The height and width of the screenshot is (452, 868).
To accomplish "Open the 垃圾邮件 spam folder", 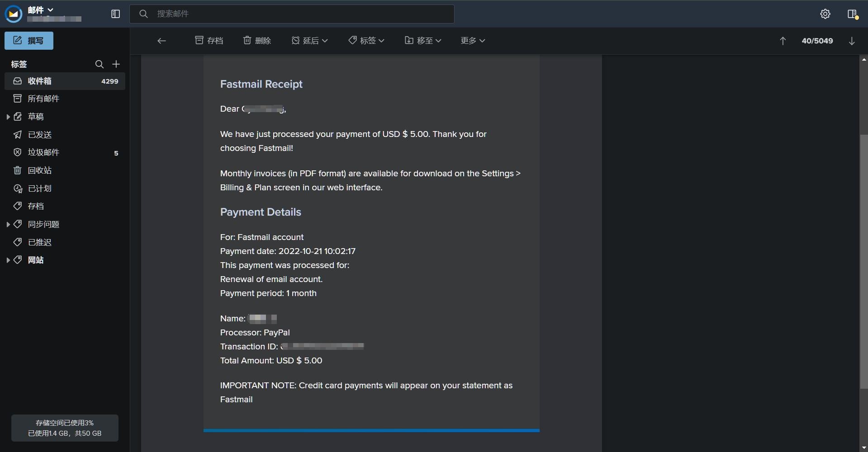I will (65, 152).
